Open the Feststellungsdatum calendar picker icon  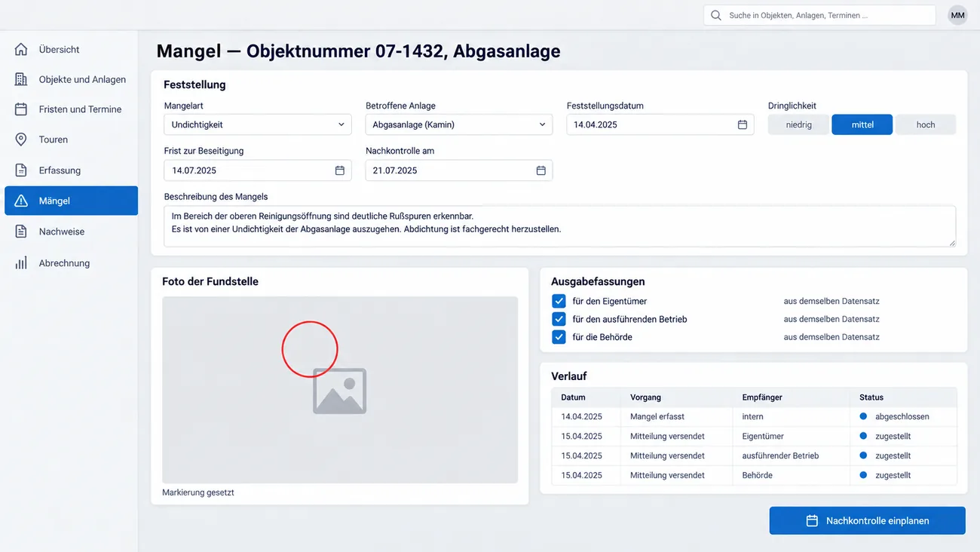click(743, 124)
